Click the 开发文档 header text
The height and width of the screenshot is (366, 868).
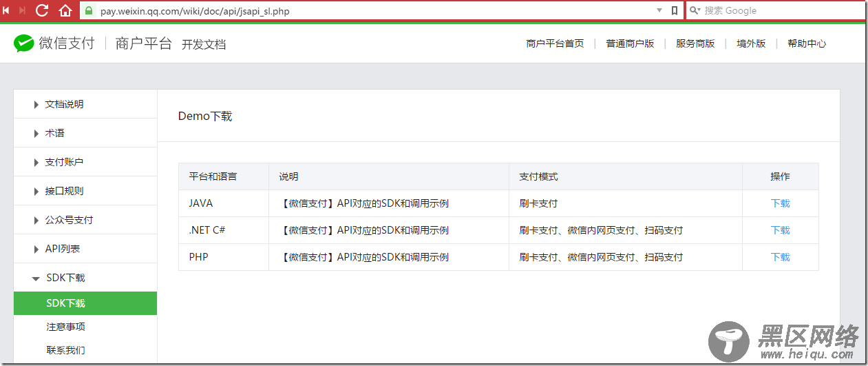(204, 44)
